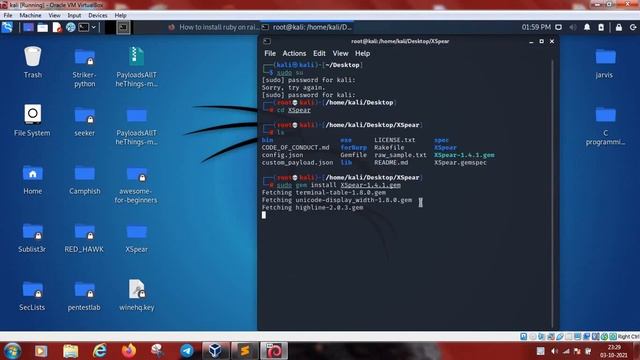Switch to the root@kali terminal task button
Image resolution: width=640 pixels, height=360 pixels.
click(307, 27)
